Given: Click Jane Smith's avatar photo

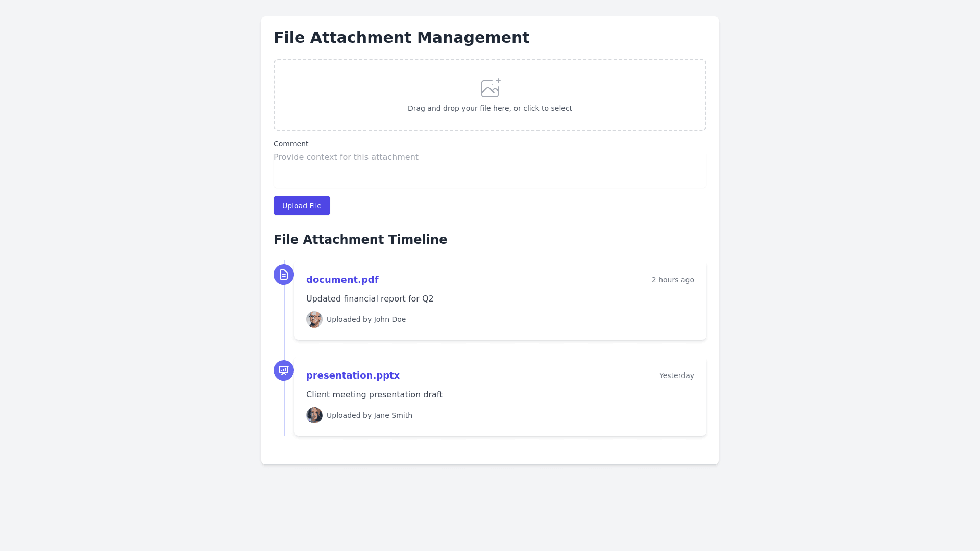Looking at the screenshot, I should pos(314,415).
